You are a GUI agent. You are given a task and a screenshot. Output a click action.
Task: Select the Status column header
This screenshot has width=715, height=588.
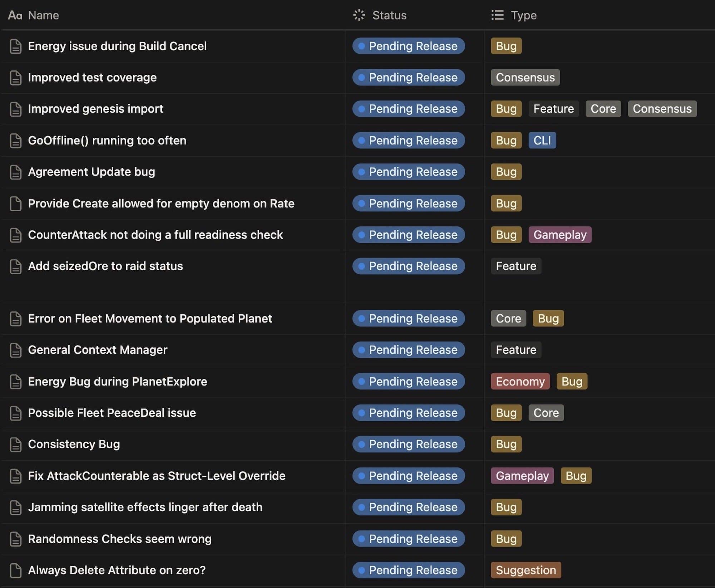click(x=389, y=15)
